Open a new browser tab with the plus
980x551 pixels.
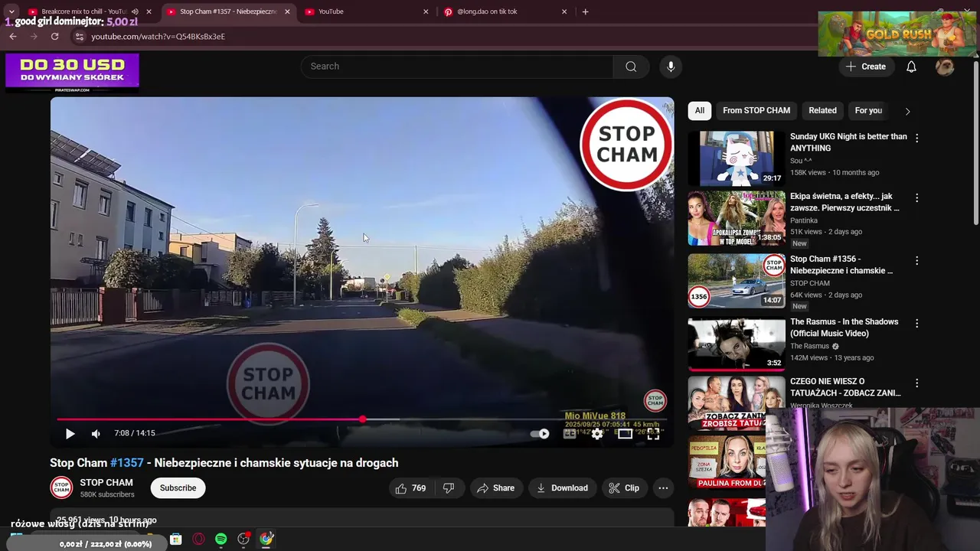tap(585, 11)
